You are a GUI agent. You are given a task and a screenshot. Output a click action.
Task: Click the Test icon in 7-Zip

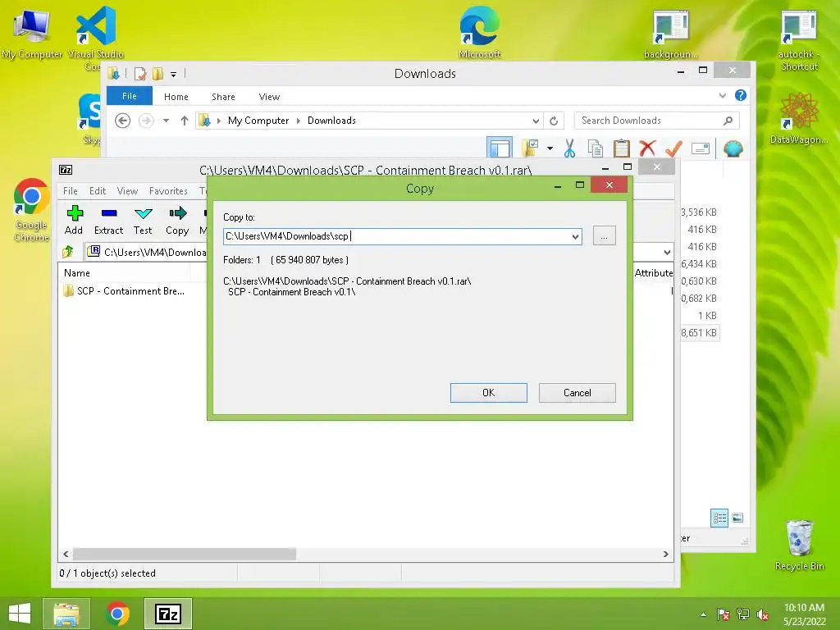143,220
